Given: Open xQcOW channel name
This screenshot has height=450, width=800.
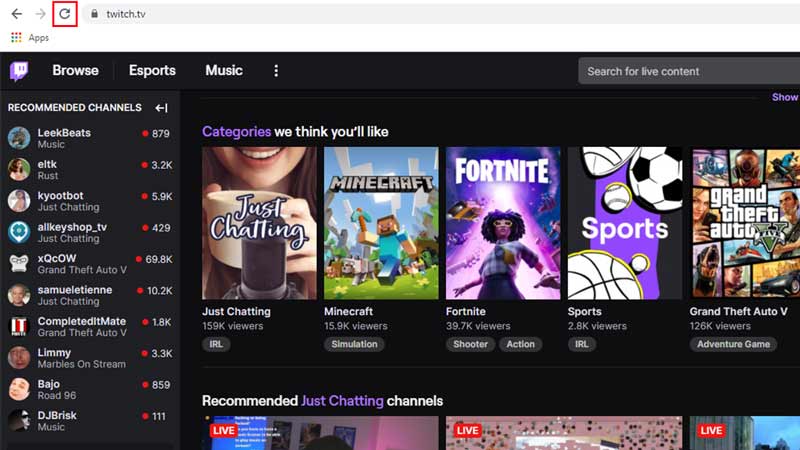Looking at the screenshot, I should point(57,258).
